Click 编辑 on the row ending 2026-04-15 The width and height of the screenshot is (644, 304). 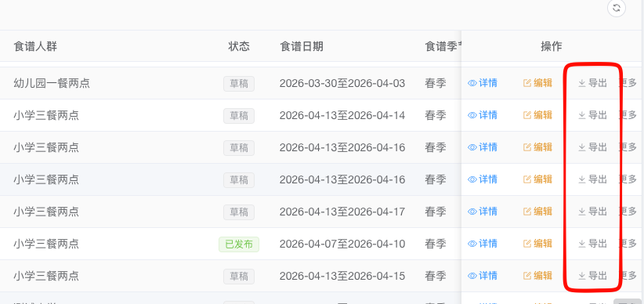click(537, 276)
